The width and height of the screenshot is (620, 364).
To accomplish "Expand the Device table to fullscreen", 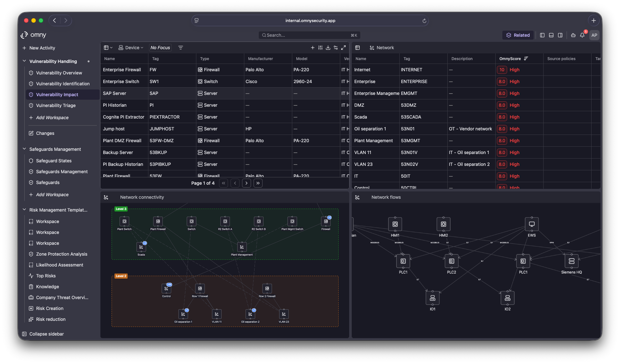I will pos(343,48).
